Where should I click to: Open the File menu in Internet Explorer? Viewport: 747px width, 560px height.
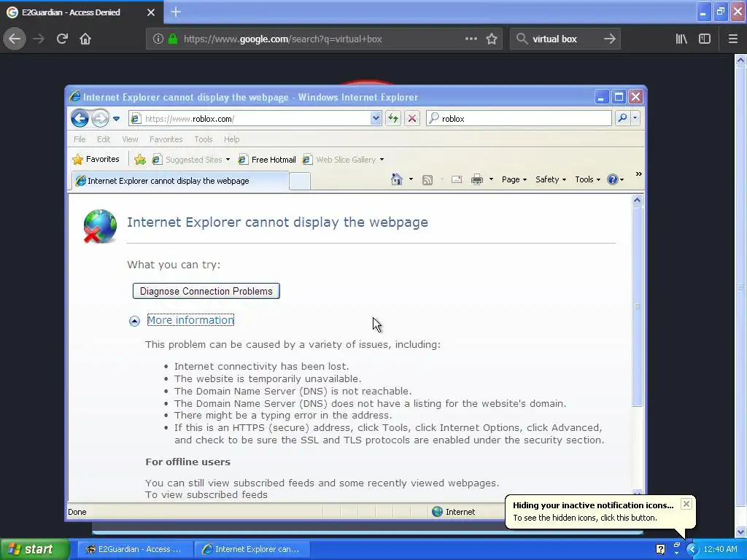pyautogui.click(x=80, y=139)
